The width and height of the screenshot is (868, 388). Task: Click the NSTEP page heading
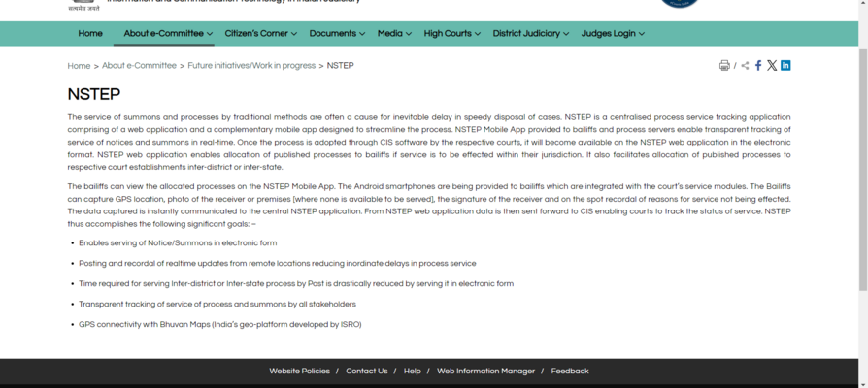pyautogui.click(x=94, y=94)
